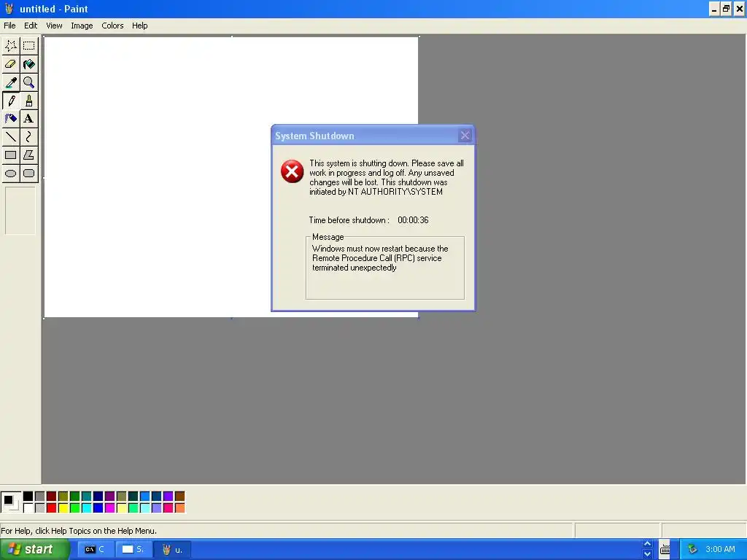Click the 'This system is shutting down' text
The height and width of the screenshot is (560, 747).
coord(387,177)
